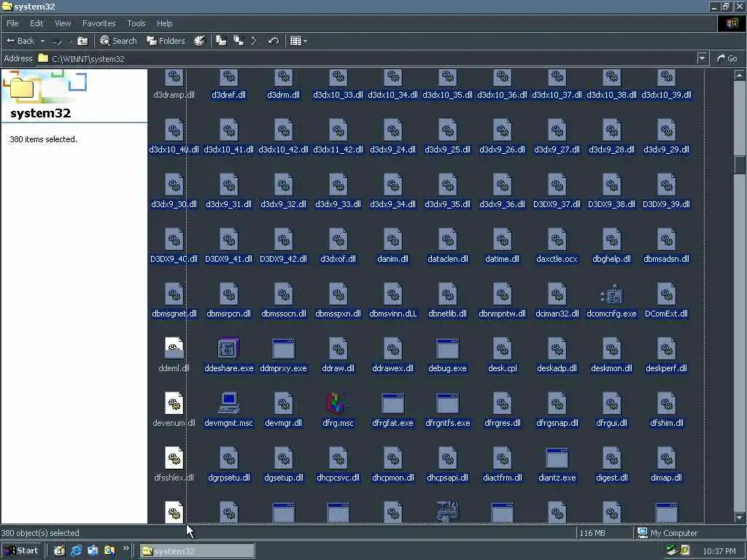Select the devmgmt.msc computer icon

228,404
